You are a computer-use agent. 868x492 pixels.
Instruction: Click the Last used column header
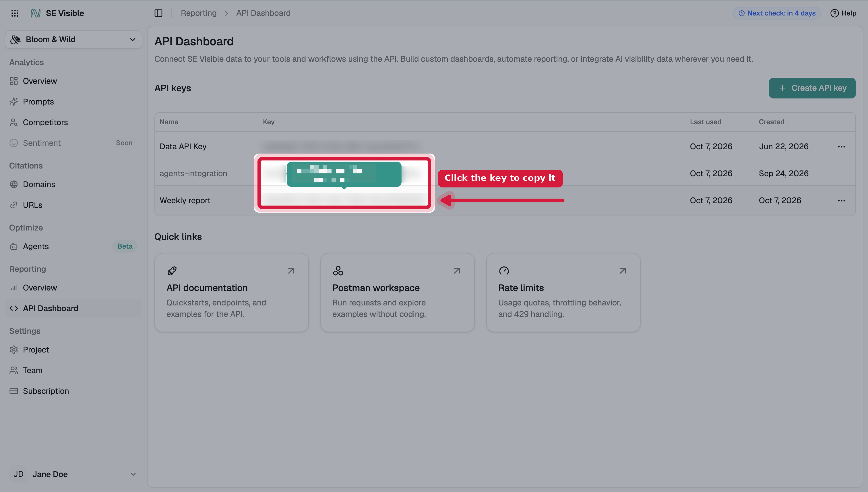point(706,122)
